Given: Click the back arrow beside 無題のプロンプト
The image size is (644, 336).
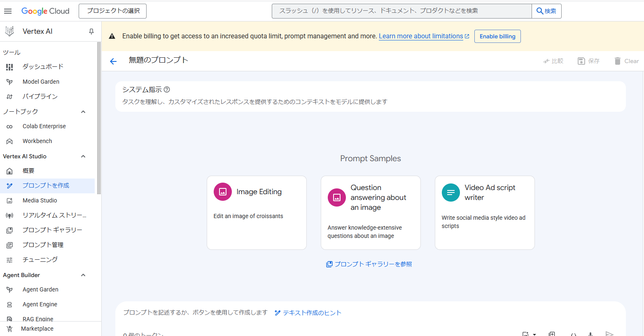Looking at the screenshot, I should [113, 61].
